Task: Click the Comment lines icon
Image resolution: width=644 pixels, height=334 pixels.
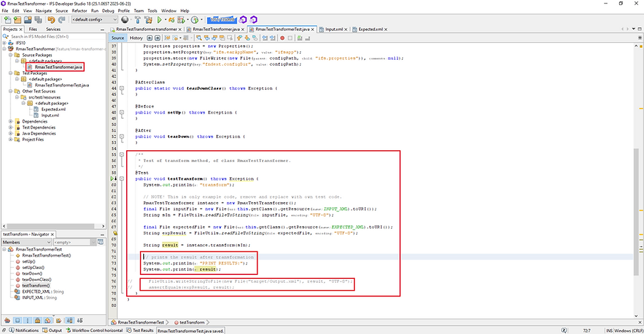Action: click(x=300, y=38)
